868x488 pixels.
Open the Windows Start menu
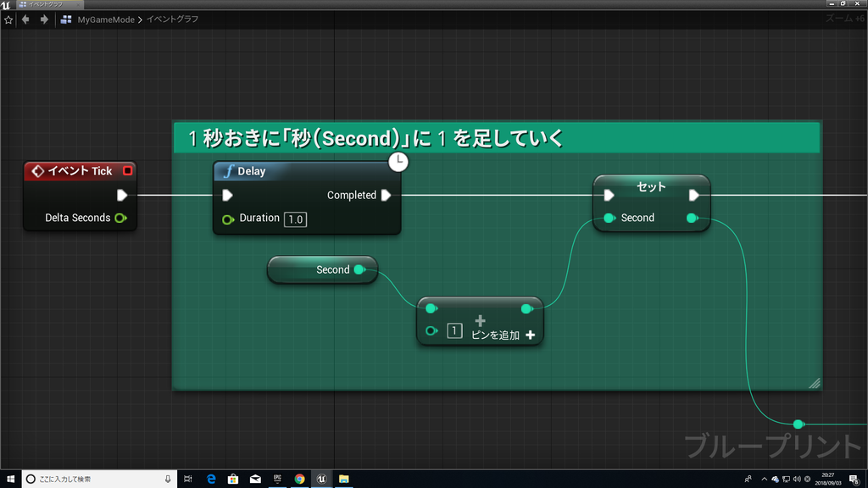click(9, 479)
